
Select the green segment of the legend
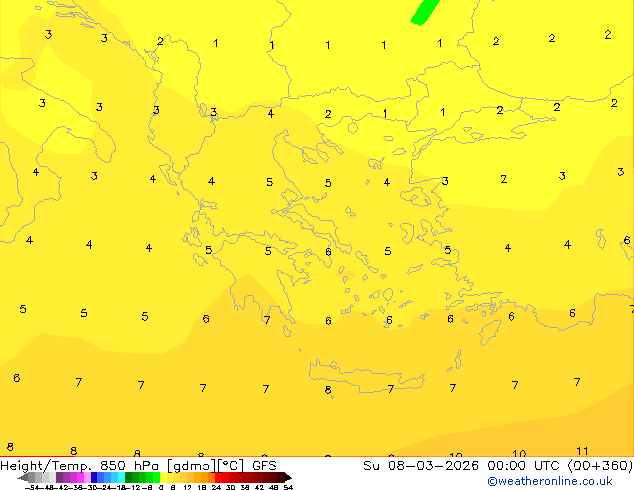[x=142, y=477]
